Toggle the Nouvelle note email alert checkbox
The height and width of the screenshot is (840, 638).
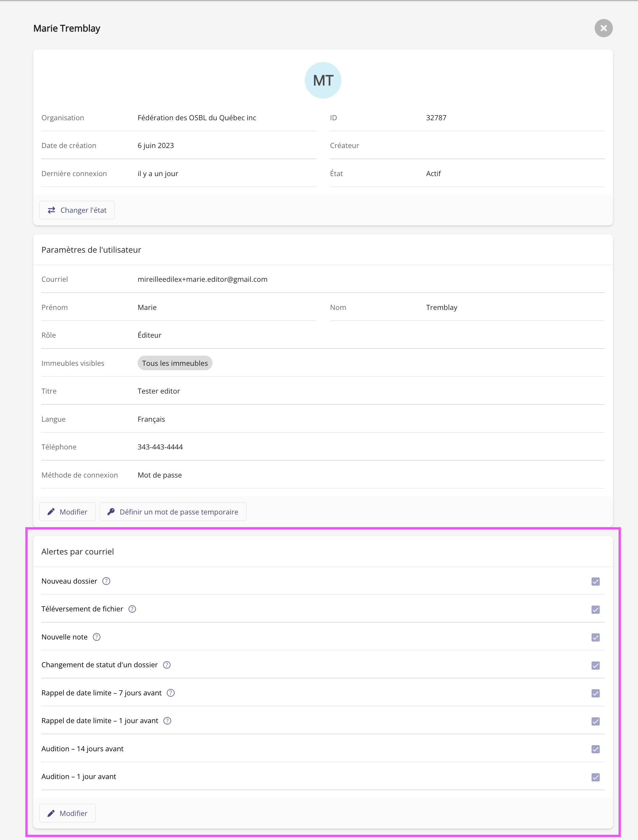pyautogui.click(x=595, y=637)
